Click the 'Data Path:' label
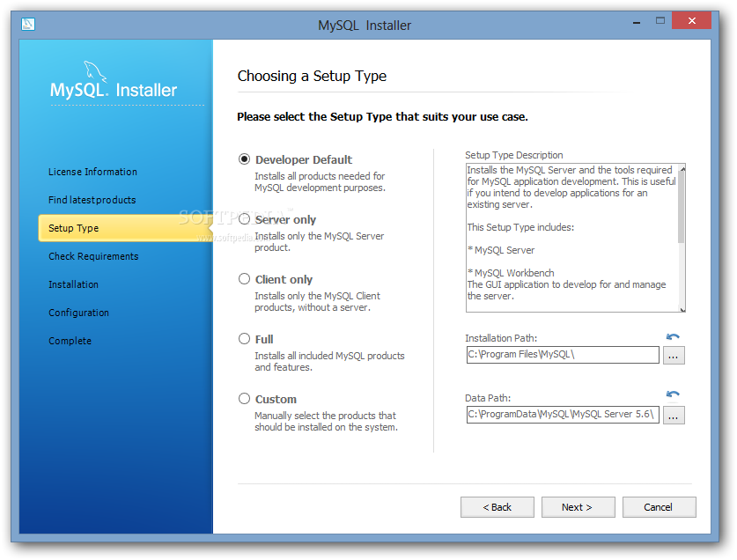The height and width of the screenshot is (560, 737). click(x=488, y=398)
